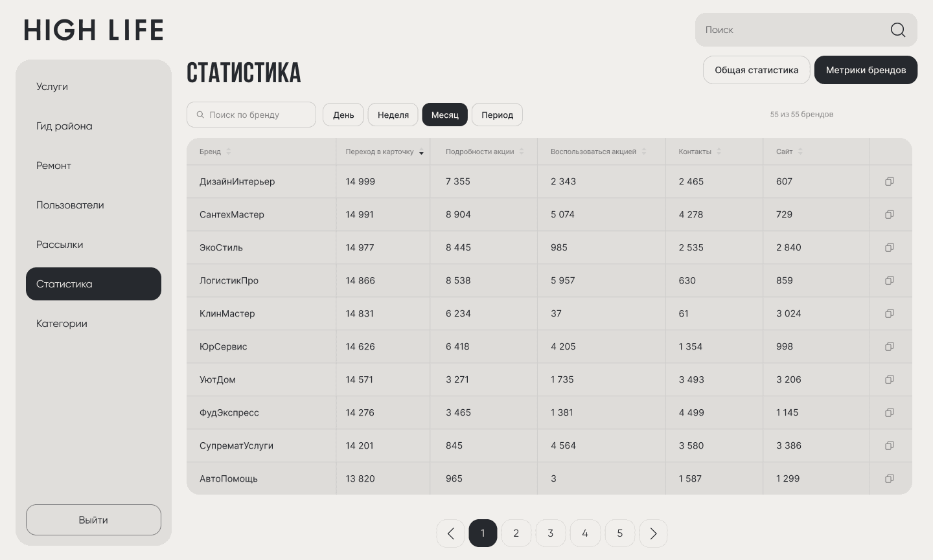
Task: Copy data for ДизайнИнтерьер row
Action: tap(889, 181)
